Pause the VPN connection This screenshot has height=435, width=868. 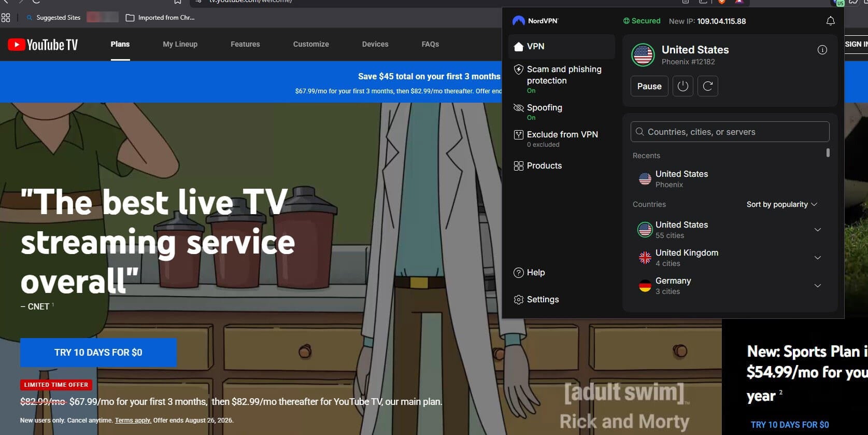pos(649,86)
